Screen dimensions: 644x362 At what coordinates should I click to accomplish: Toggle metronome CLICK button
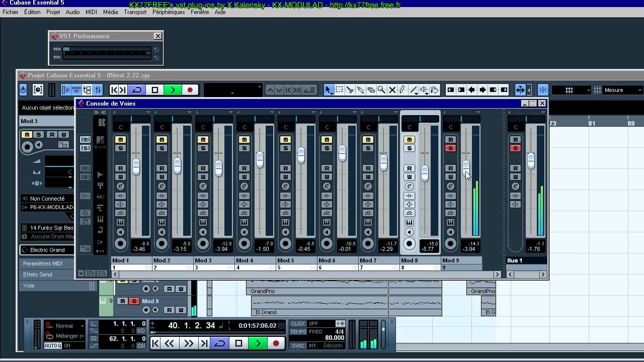coord(298,324)
